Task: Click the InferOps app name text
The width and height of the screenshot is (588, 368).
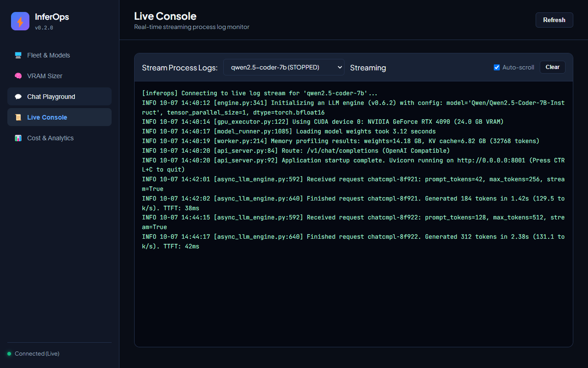Action: (52, 17)
